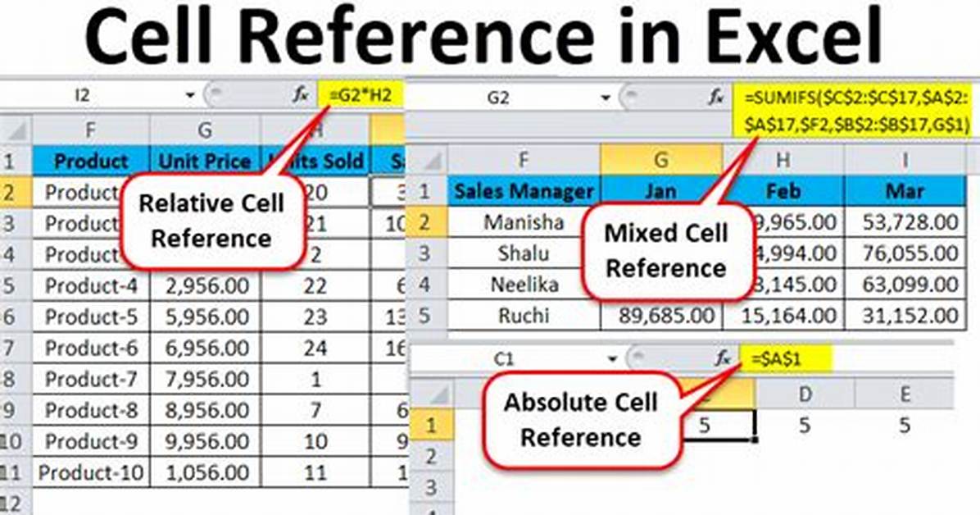980x515 pixels.
Task: Select row 1 header in the C1 sheet
Action: 432,426
